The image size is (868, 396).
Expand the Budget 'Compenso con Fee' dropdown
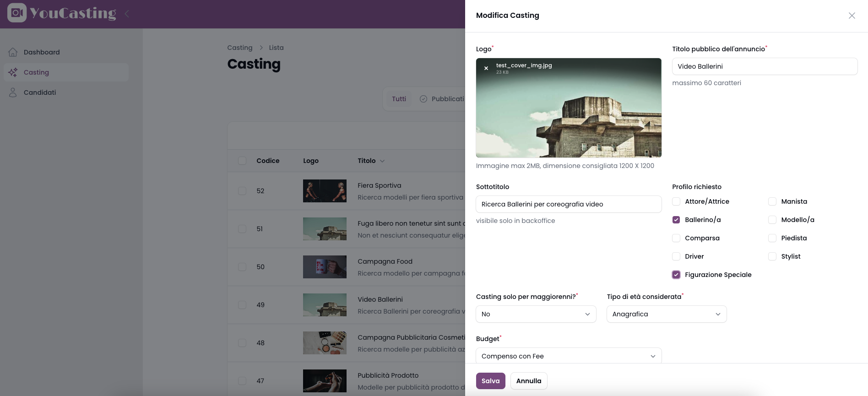(569, 356)
